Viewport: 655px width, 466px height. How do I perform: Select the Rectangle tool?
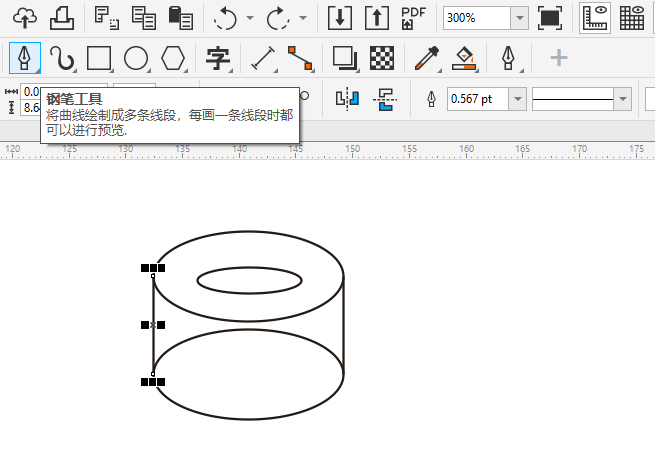[99, 58]
